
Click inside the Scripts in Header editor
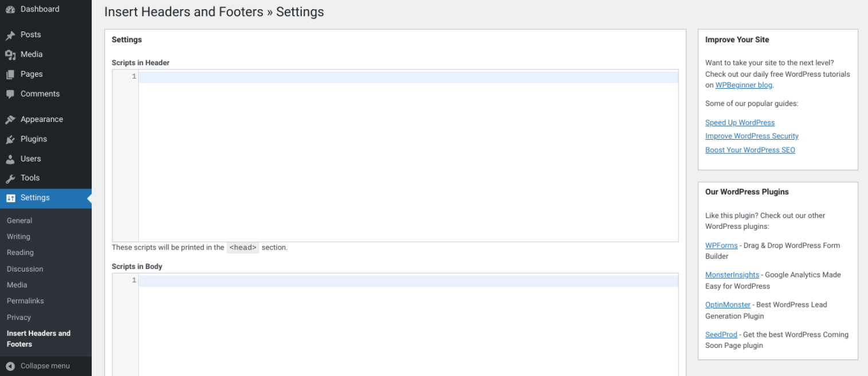[408, 156]
